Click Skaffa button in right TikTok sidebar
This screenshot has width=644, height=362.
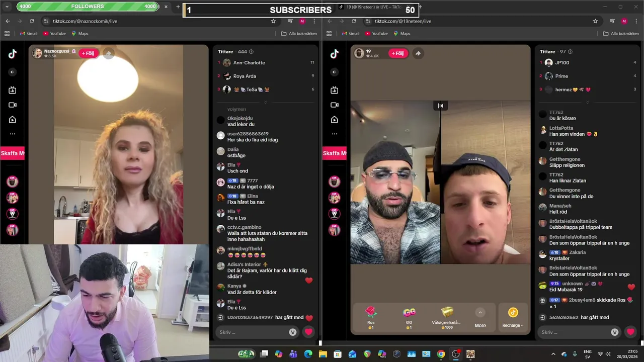tap(334, 153)
